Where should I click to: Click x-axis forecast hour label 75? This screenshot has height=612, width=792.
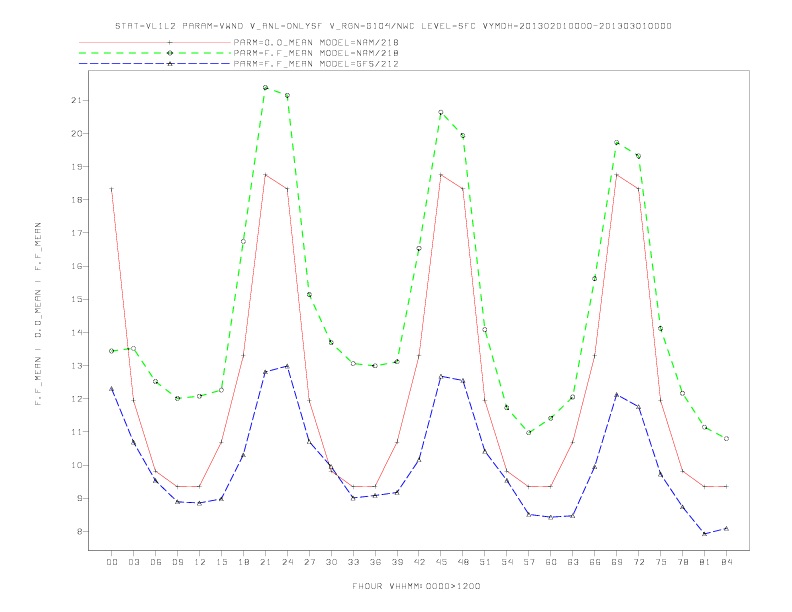[661, 562]
